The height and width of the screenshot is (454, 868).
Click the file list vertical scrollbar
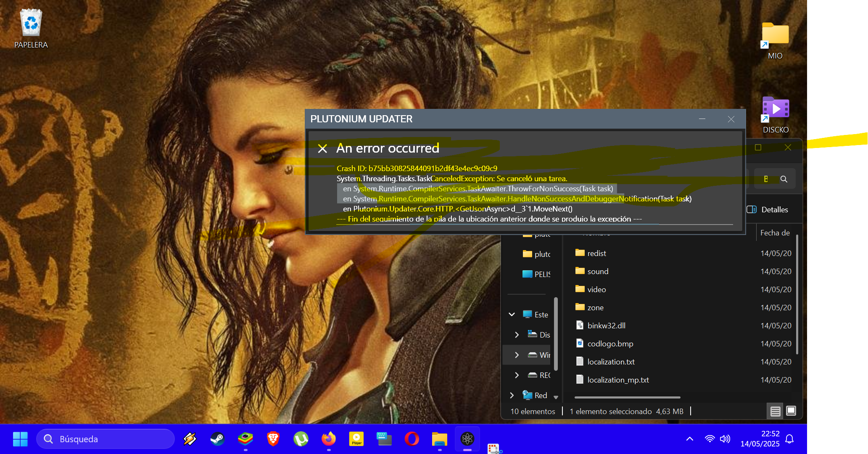[797, 294]
